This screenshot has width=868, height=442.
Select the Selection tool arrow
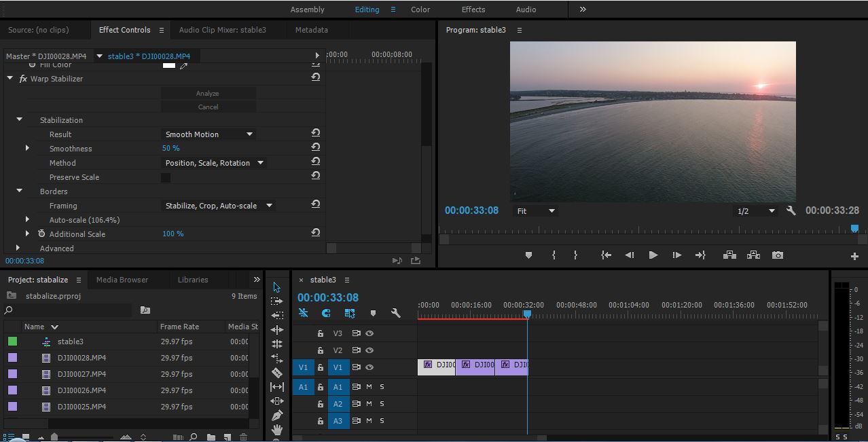(x=276, y=287)
